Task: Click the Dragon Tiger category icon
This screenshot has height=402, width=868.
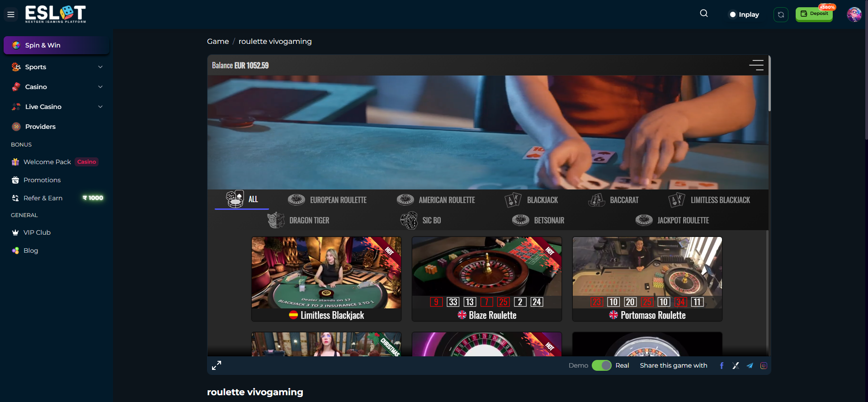Action: click(276, 220)
